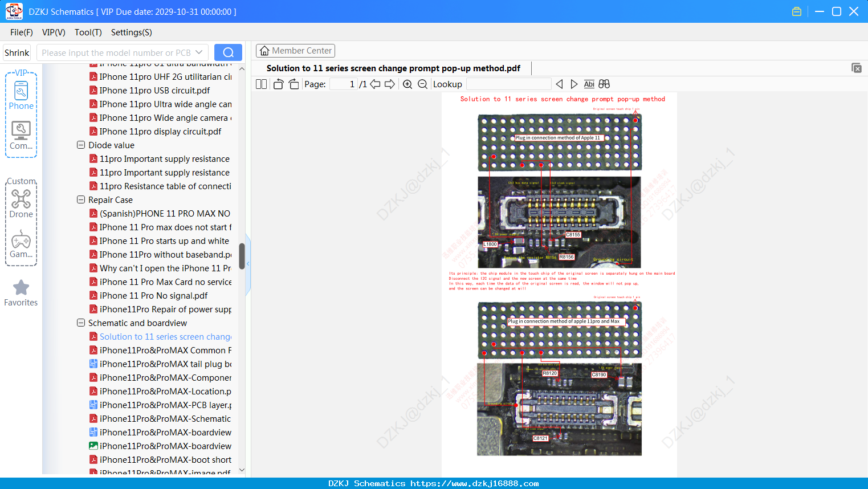Open the model number dropdown arrow
Screen dimensions: 868x489
[199, 52]
